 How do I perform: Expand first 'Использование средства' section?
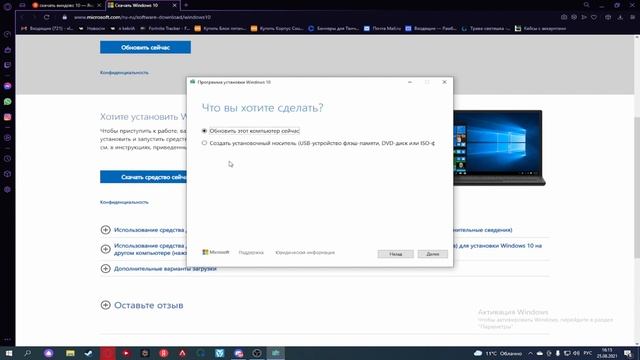coord(105,230)
